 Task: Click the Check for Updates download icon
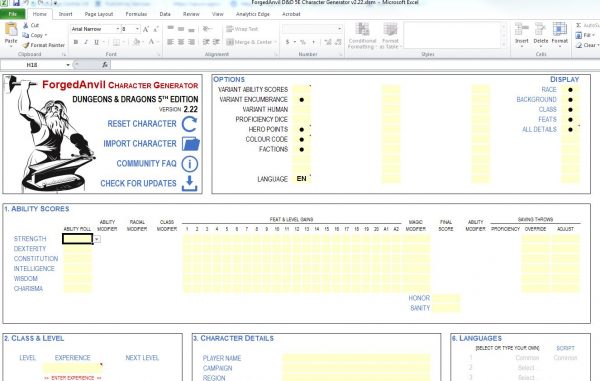click(189, 183)
